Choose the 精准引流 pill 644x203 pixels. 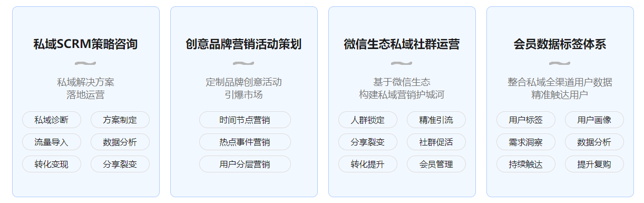tap(436, 120)
